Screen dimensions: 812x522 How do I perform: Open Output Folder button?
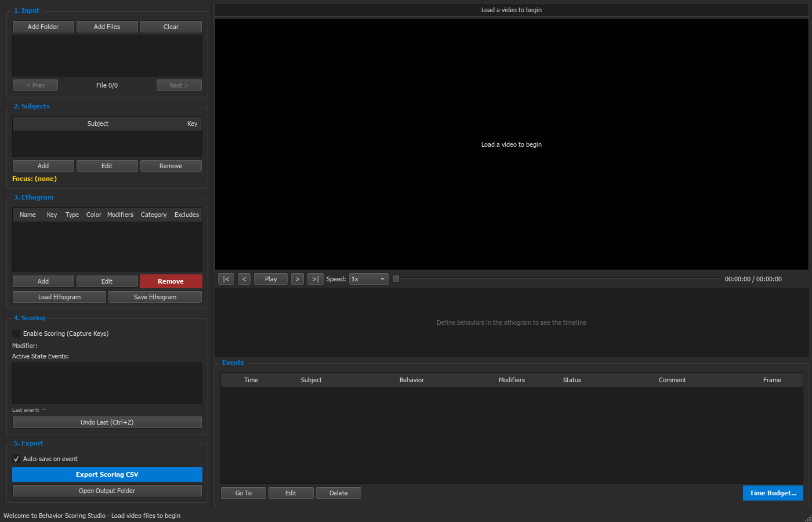(x=107, y=491)
